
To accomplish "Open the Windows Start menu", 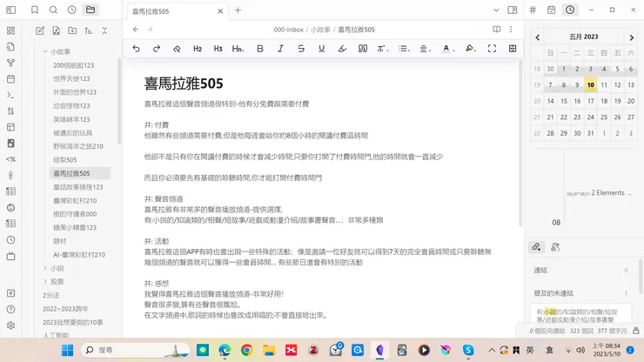I will tap(67, 350).
